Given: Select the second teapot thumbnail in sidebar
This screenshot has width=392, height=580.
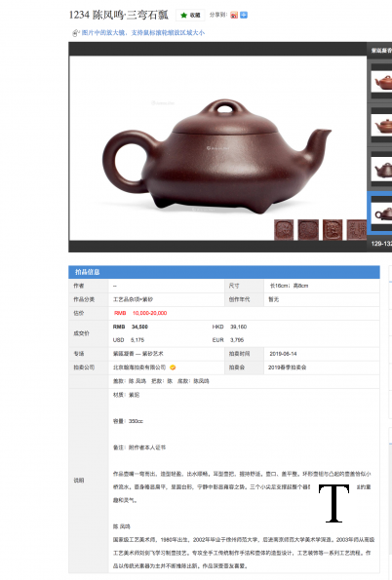Looking at the screenshot, I should [381, 125].
